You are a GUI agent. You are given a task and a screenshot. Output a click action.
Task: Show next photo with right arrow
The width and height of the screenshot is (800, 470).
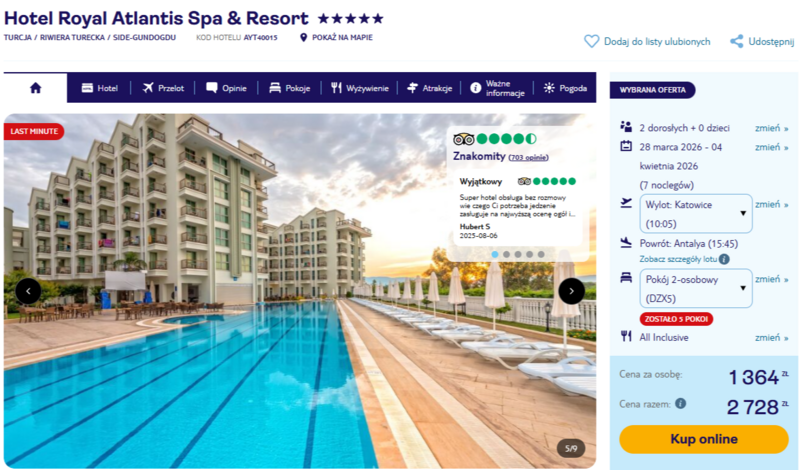[x=571, y=291]
